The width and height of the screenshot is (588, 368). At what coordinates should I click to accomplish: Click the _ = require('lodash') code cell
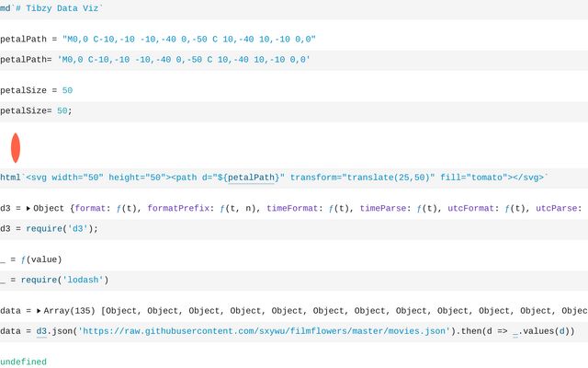57,280
